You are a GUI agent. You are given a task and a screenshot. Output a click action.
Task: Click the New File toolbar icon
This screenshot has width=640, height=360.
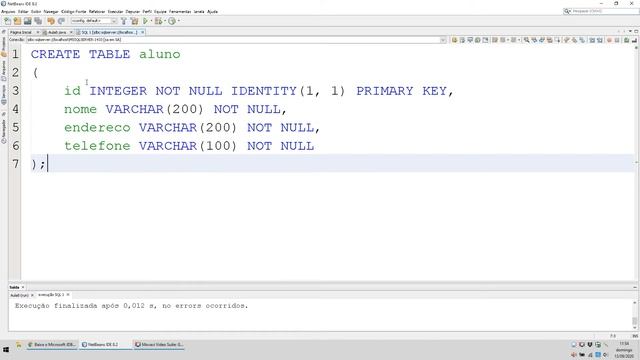(x=7, y=21)
